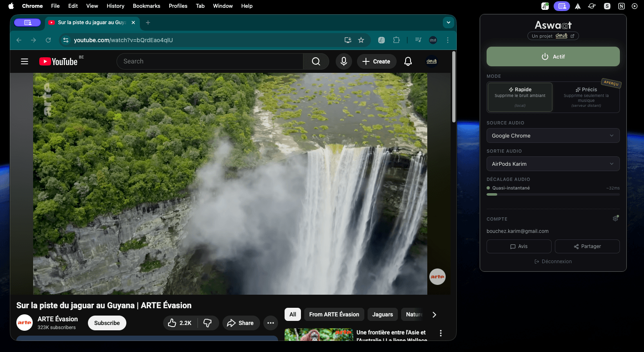Image resolution: width=644 pixels, height=352 pixels.
Task: Expand the Chrome tab search chevron
Action: [x=449, y=23]
